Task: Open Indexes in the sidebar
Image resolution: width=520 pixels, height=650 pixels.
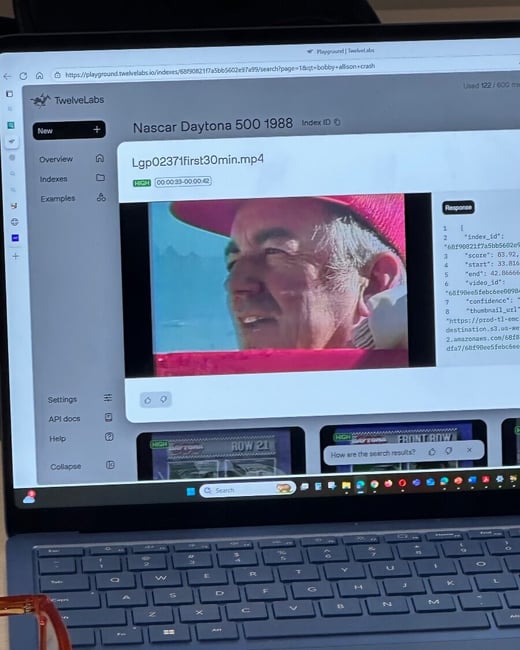Action: pyautogui.click(x=53, y=179)
